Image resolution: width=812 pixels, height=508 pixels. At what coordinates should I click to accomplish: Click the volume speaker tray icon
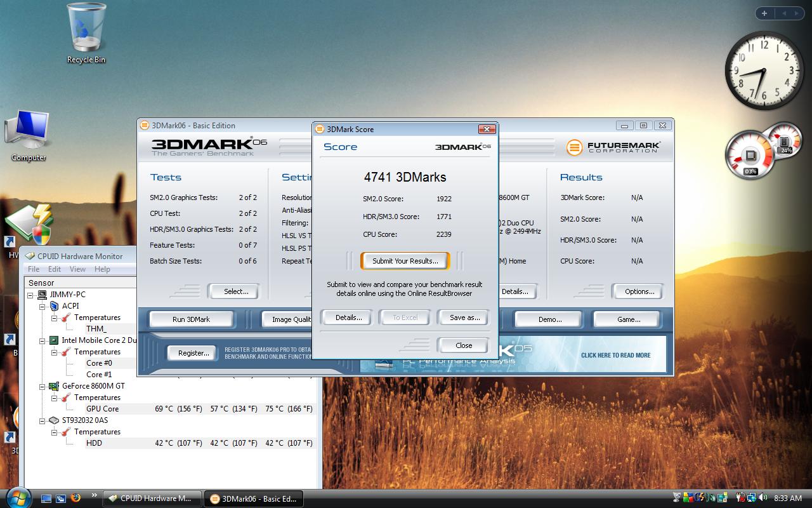point(763,497)
